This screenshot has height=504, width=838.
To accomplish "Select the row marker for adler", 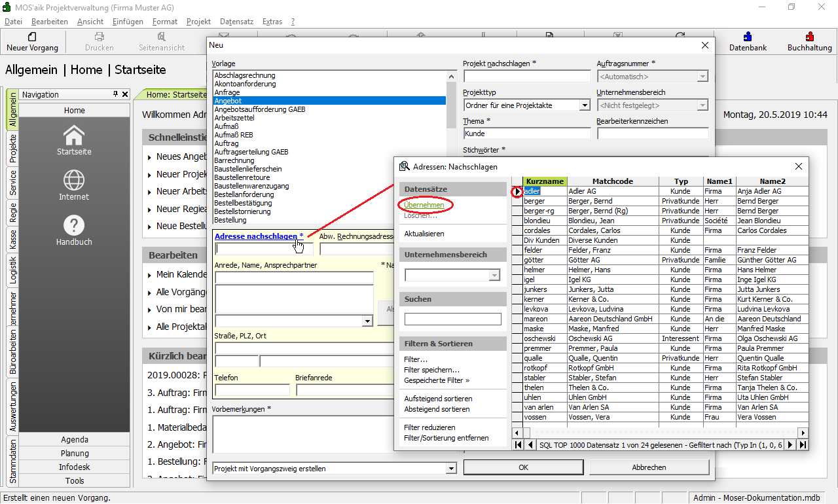I will 517,192.
